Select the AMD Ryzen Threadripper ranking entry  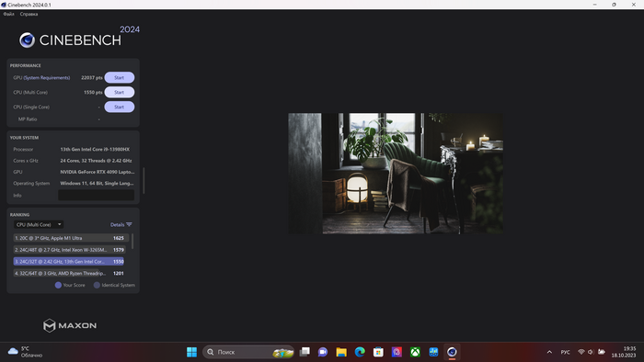[69, 273]
